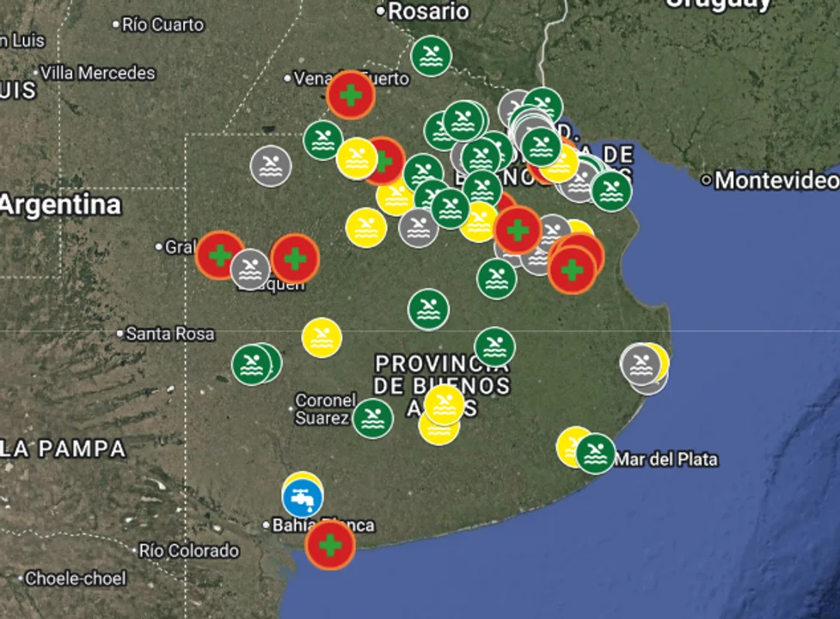The width and height of the screenshot is (840, 619).
Task: Open the green cross marker in the eastern coastal cluster
Action: pyautogui.click(x=573, y=271)
